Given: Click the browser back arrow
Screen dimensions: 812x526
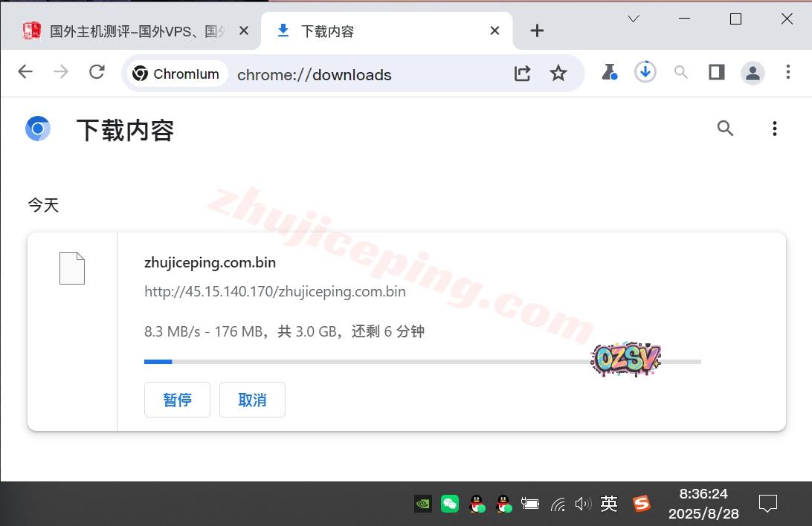Looking at the screenshot, I should tap(25, 72).
